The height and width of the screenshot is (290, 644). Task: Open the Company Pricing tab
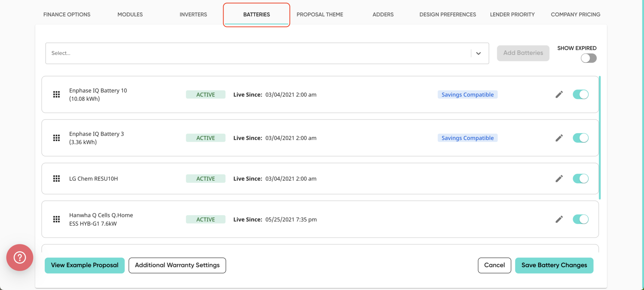(x=575, y=15)
